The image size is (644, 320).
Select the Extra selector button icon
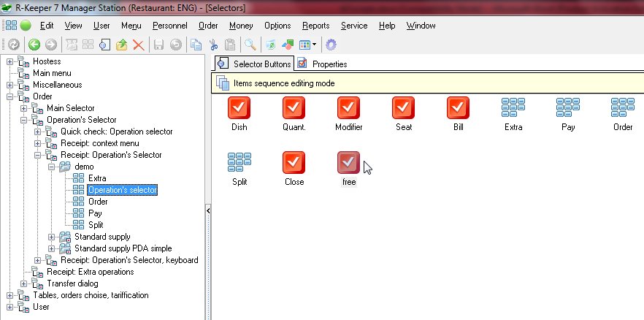tap(513, 107)
